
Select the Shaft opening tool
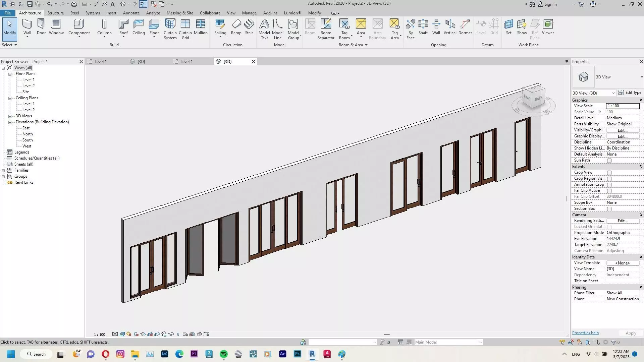click(x=423, y=27)
